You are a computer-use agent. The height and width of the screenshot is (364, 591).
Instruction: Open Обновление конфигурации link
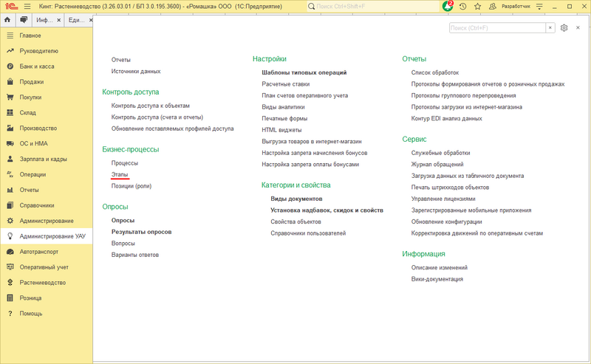[447, 222]
